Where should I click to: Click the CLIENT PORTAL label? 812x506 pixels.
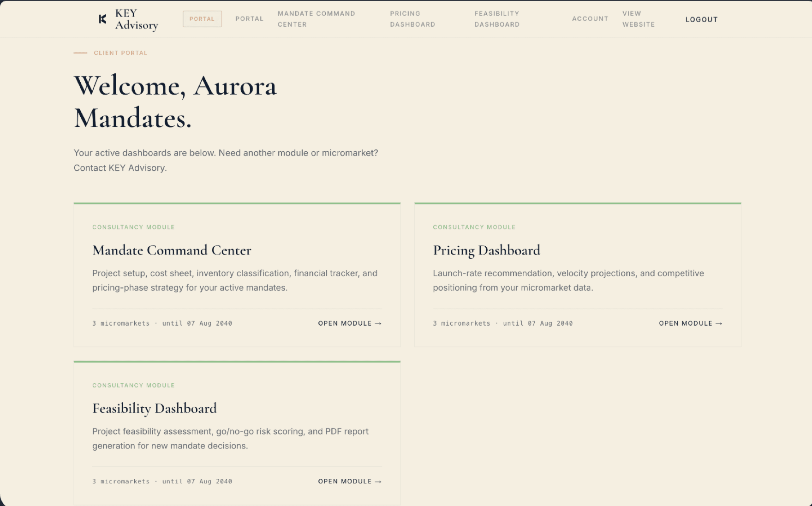[x=120, y=53]
